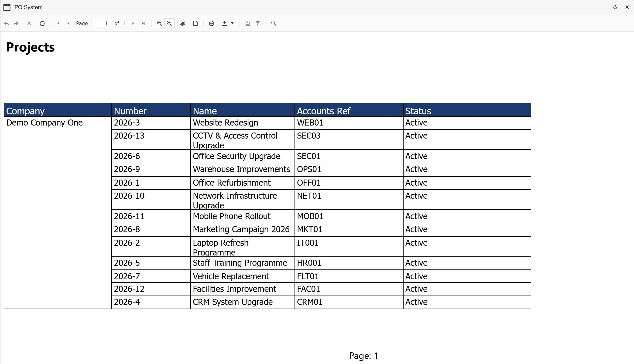634x364 pixels.
Task: Go to the previous report page
Action: (x=68, y=23)
